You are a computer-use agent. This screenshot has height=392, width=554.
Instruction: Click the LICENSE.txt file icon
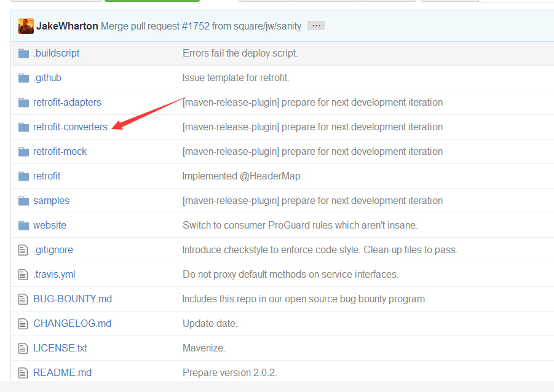(23, 348)
